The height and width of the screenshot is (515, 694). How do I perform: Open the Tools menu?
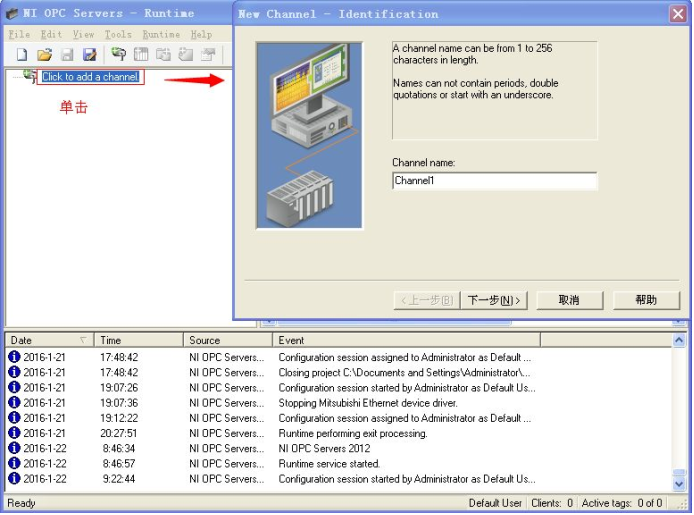[x=118, y=34]
